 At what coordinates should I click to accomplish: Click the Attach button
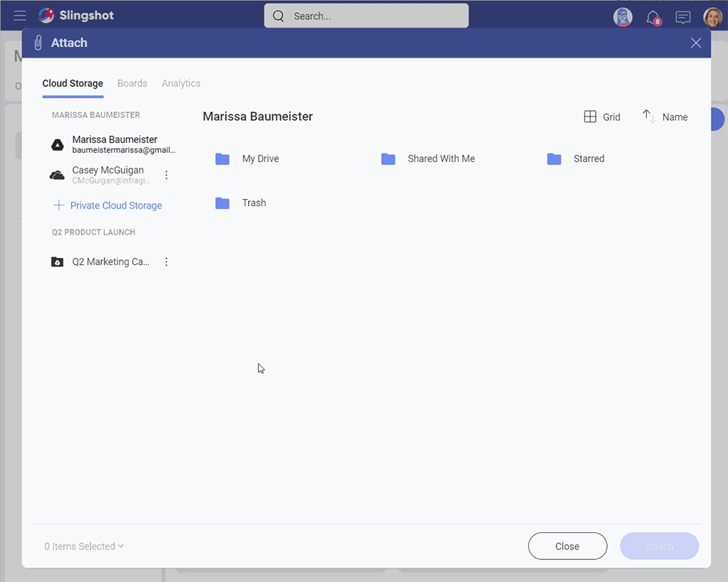point(659,546)
